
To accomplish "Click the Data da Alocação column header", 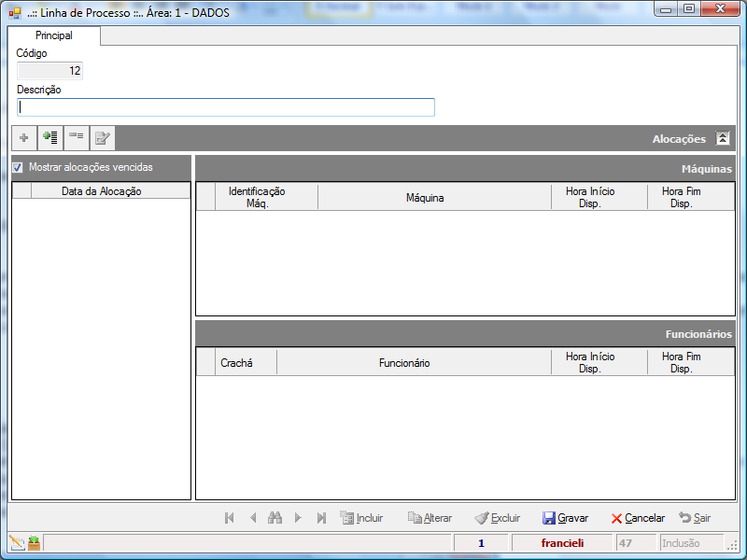I will pyautogui.click(x=110, y=191).
